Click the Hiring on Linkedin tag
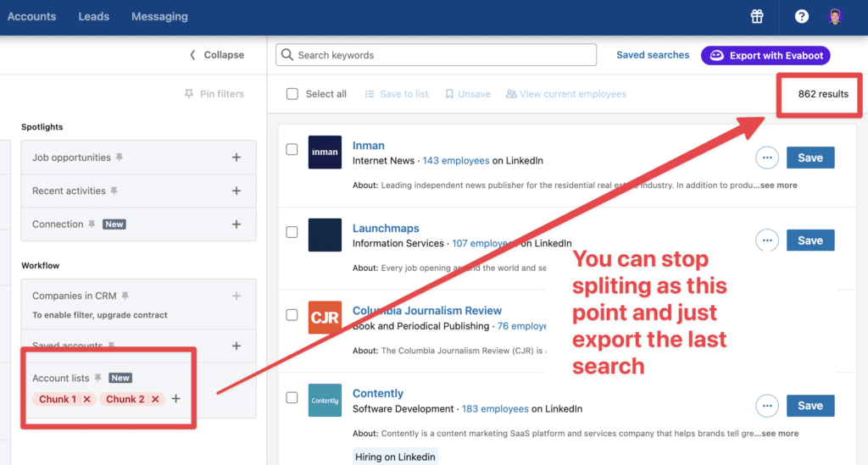Viewport: 868px width, 465px height. (x=395, y=457)
